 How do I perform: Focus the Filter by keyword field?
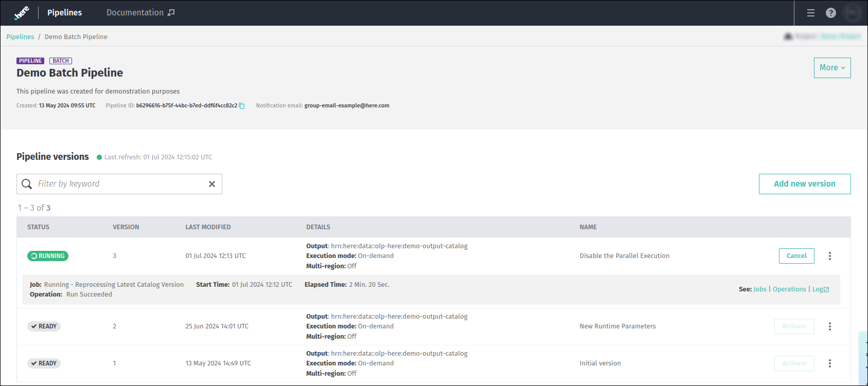tap(119, 184)
